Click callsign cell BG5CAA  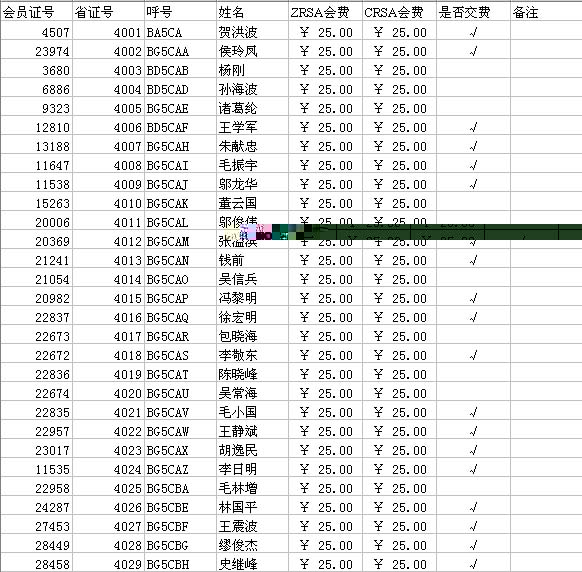pos(180,49)
